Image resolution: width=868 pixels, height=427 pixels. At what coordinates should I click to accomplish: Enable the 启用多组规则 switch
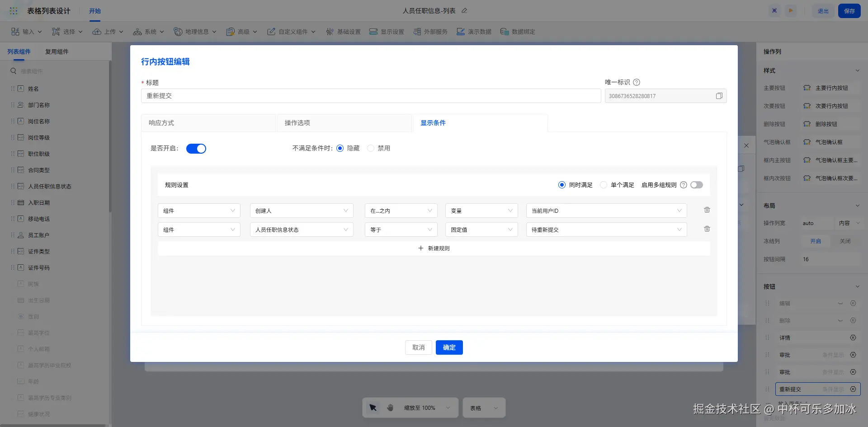pos(697,185)
